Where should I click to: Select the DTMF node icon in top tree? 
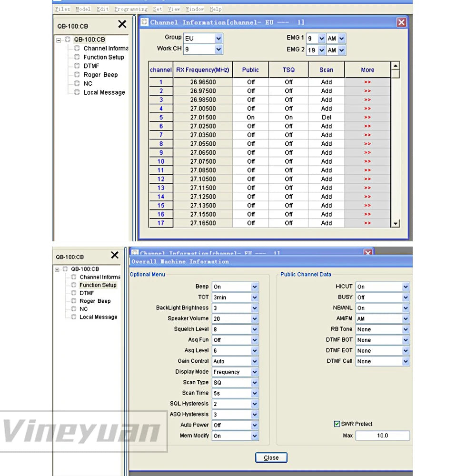[x=77, y=66]
